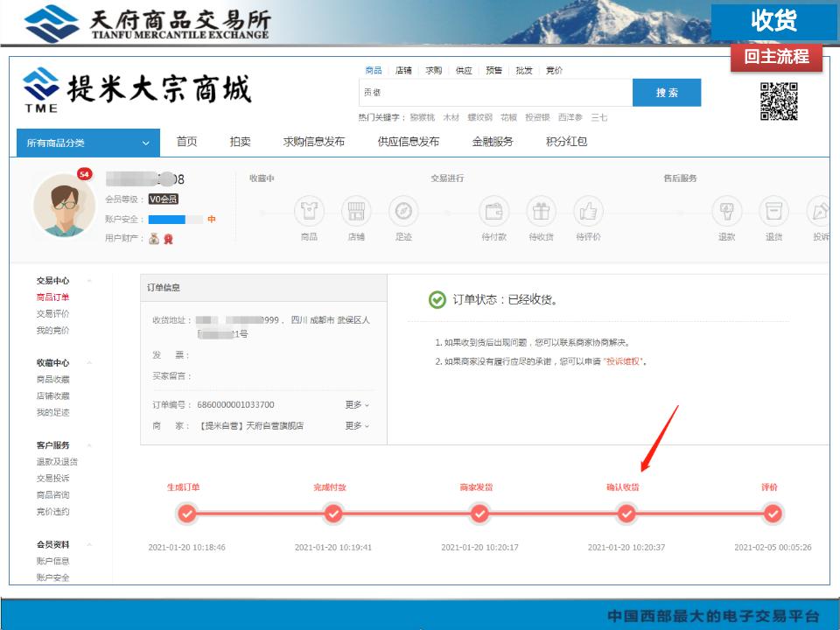Open the 拍卖 navigation tab
Image resolution: width=840 pixels, height=630 pixels.
click(x=240, y=142)
